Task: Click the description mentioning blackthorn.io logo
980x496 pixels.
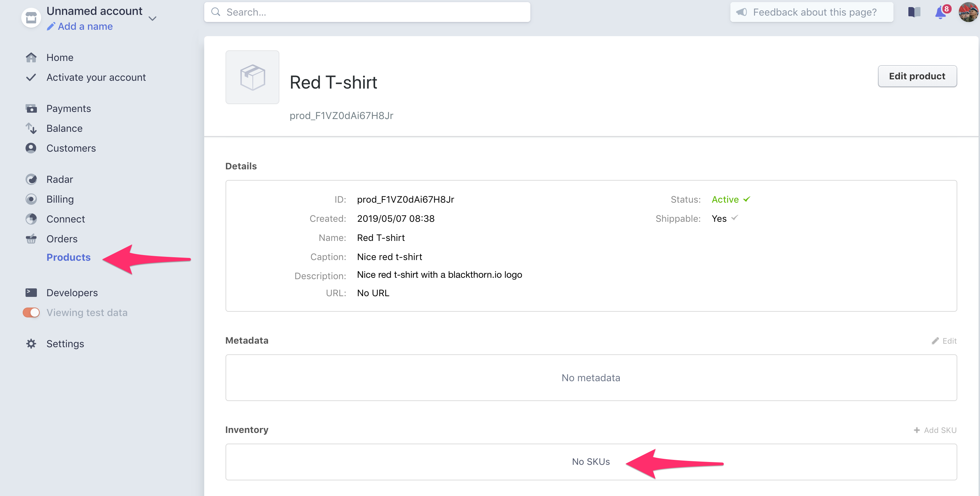Action: 439,275
